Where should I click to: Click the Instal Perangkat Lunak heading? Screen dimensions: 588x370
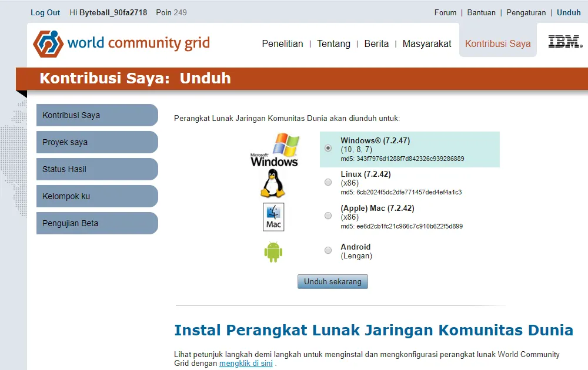[373, 330]
